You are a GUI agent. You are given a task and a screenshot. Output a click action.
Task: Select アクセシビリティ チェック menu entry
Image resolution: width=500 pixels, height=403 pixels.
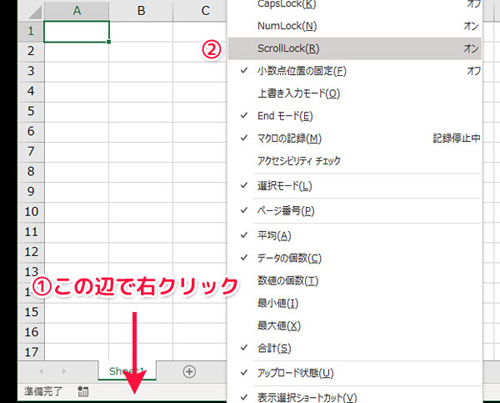(354, 161)
